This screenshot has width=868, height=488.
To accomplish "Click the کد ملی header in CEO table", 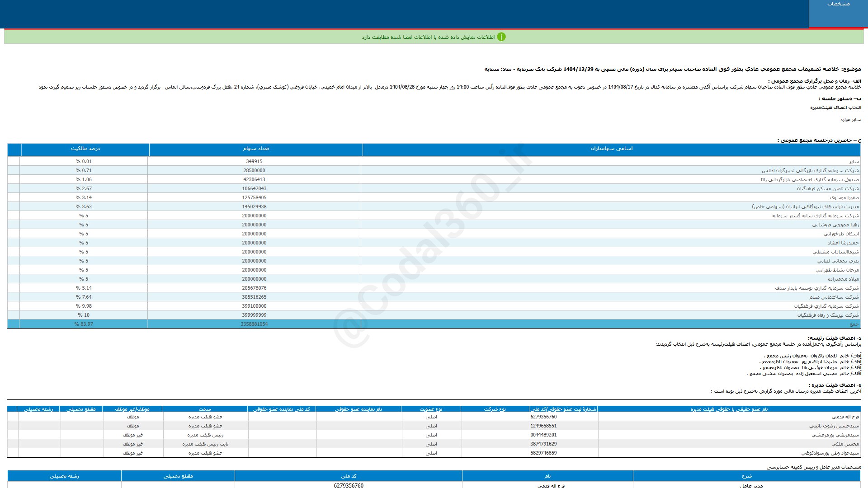I will [x=348, y=476].
